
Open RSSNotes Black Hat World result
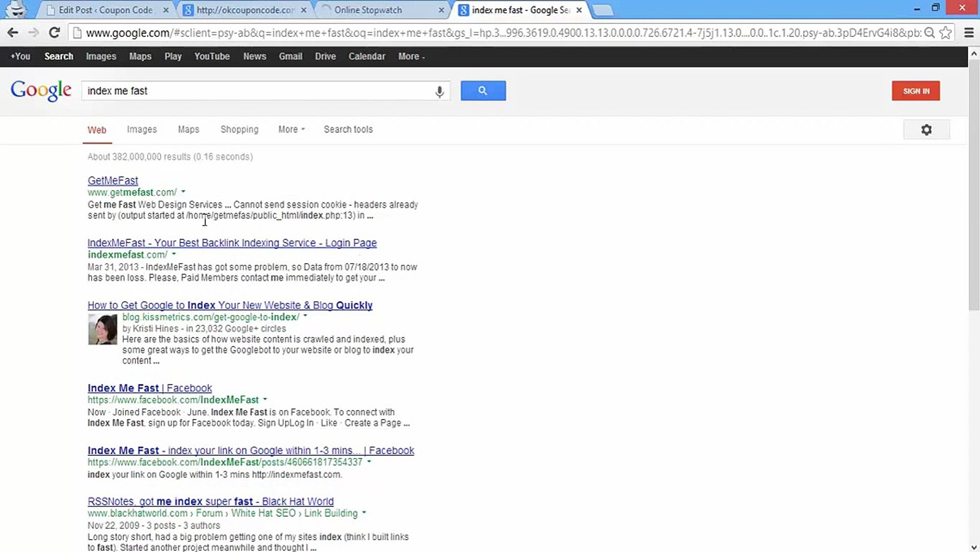coord(211,501)
